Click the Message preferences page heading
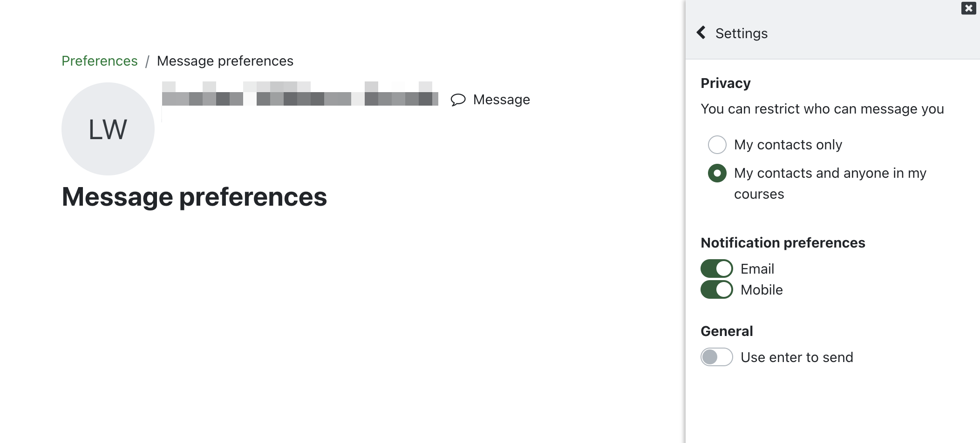The image size is (980, 443). 194,197
